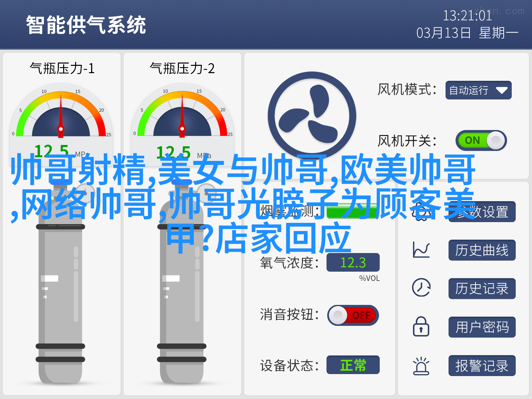532x399 pixels.
Task: Click the alarm siren icon
Action: point(421,366)
